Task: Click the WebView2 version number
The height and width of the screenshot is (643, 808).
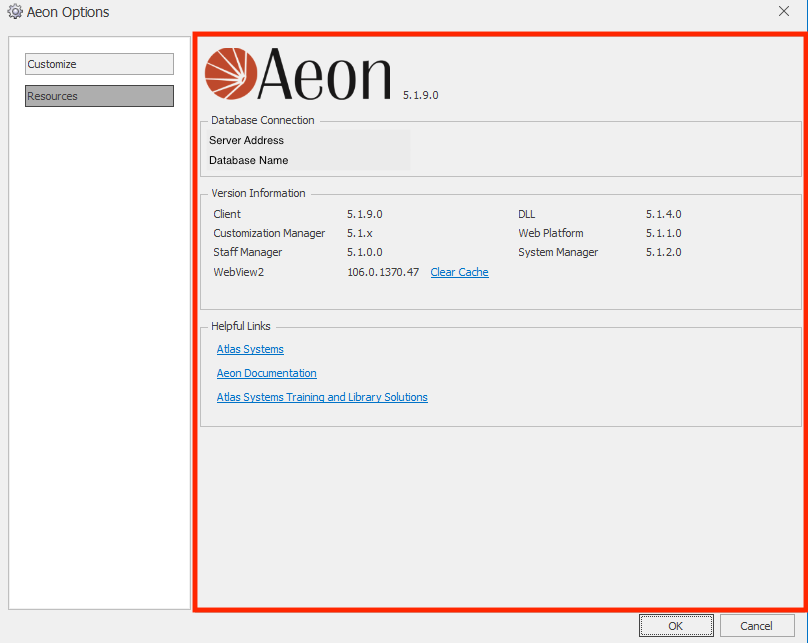Action: tap(383, 272)
